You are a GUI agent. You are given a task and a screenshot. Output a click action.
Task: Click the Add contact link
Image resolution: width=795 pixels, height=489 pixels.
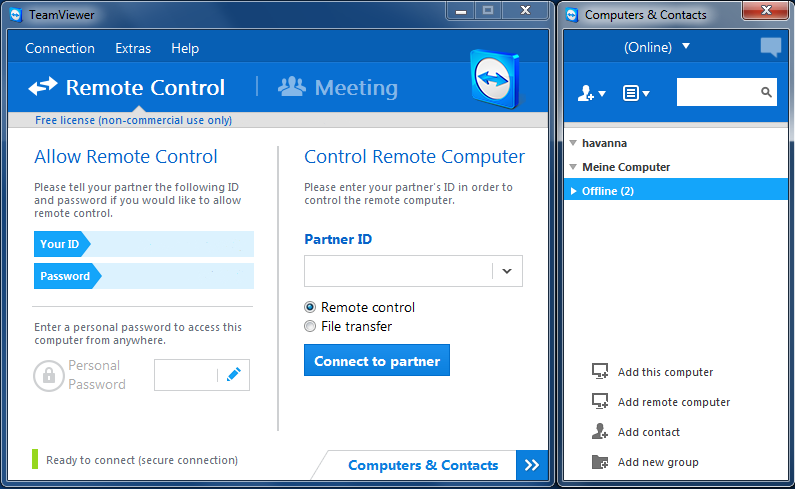[648, 432]
